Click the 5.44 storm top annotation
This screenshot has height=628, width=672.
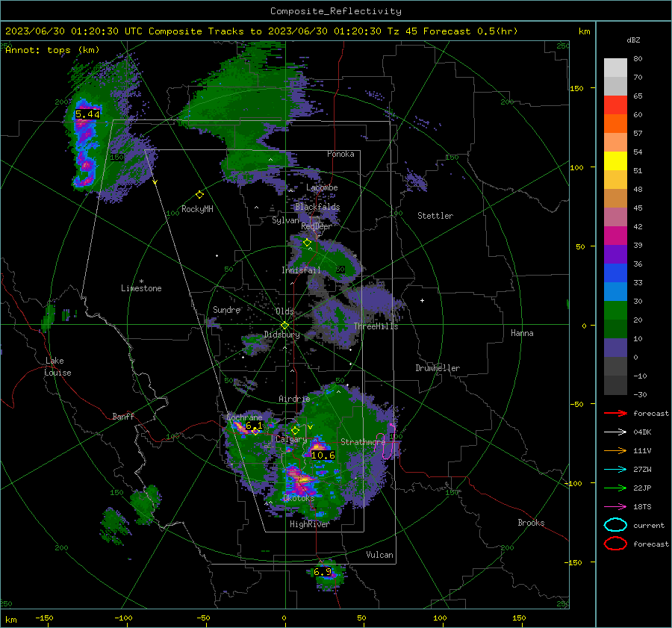87,114
